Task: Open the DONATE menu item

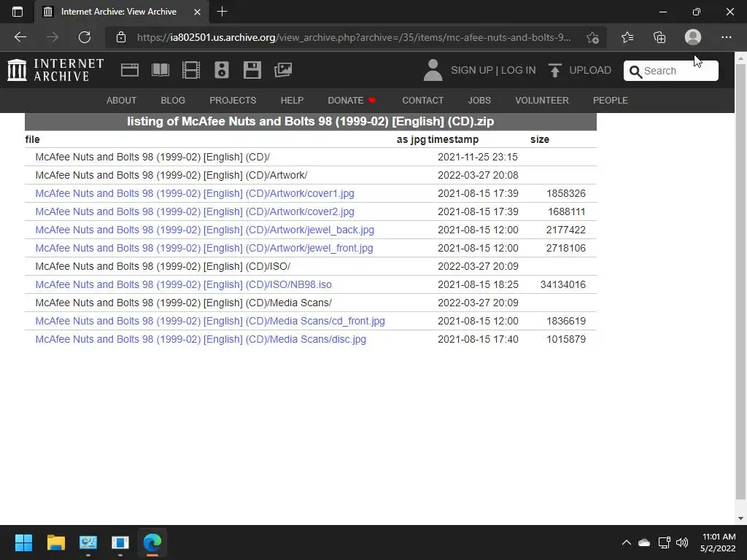Action: (352, 101)
